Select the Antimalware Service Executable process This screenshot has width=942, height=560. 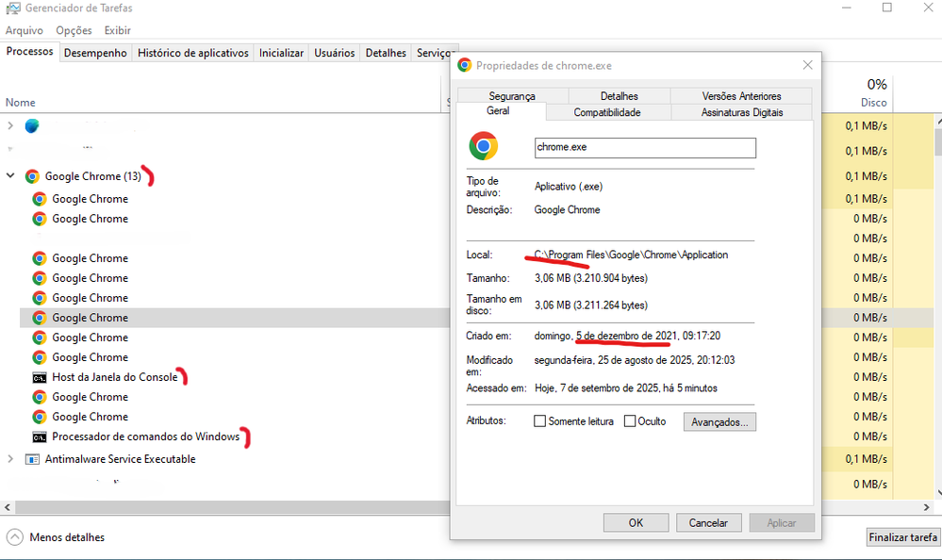(x=226, y=459)
